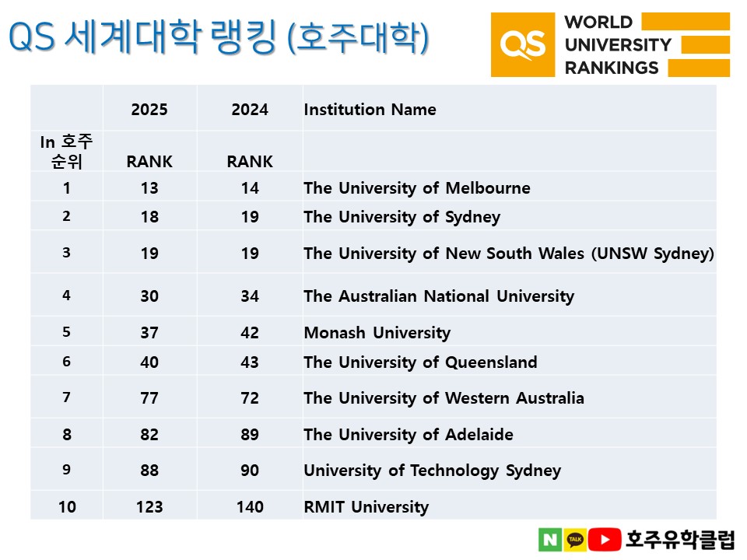Viewport: 747px width, 560px height.
Task: Click Australia rank 6 in Queensland row
Action: tap(67, 362)
